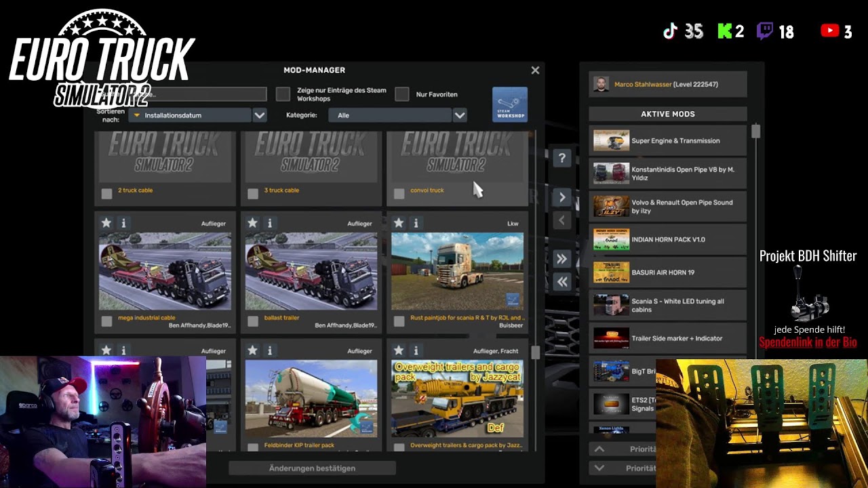
Task: Click the Kick viewer count icon
Action: point(724,31)
